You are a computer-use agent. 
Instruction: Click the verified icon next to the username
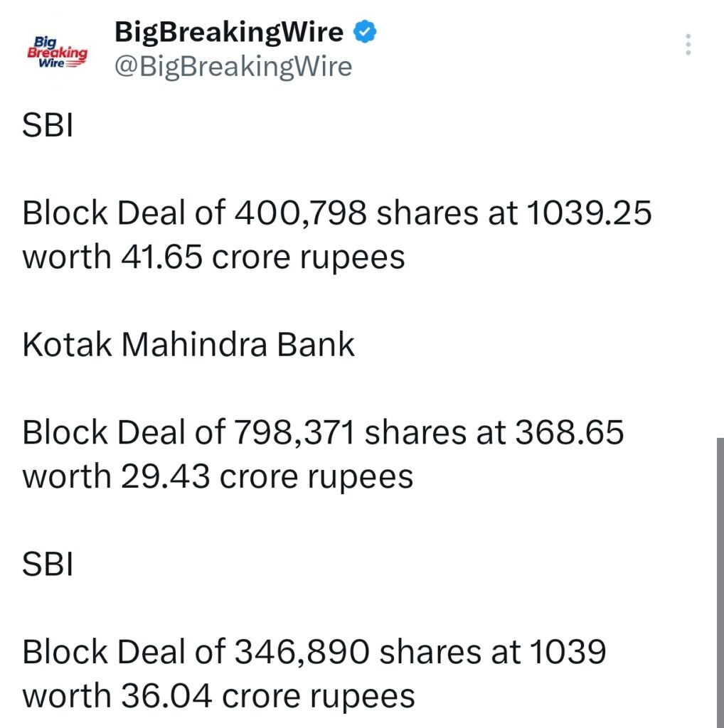(x=365, y=31)
